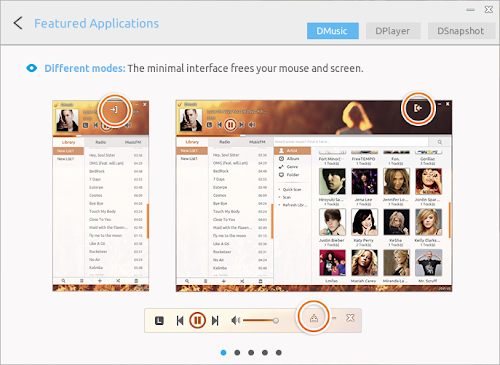Click the trash icon at compact window bottom

(x=136, y=281)
